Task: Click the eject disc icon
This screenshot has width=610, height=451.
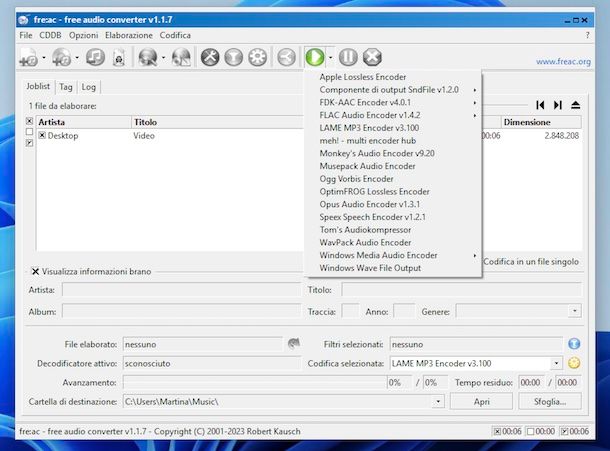Action: point(576,105)
